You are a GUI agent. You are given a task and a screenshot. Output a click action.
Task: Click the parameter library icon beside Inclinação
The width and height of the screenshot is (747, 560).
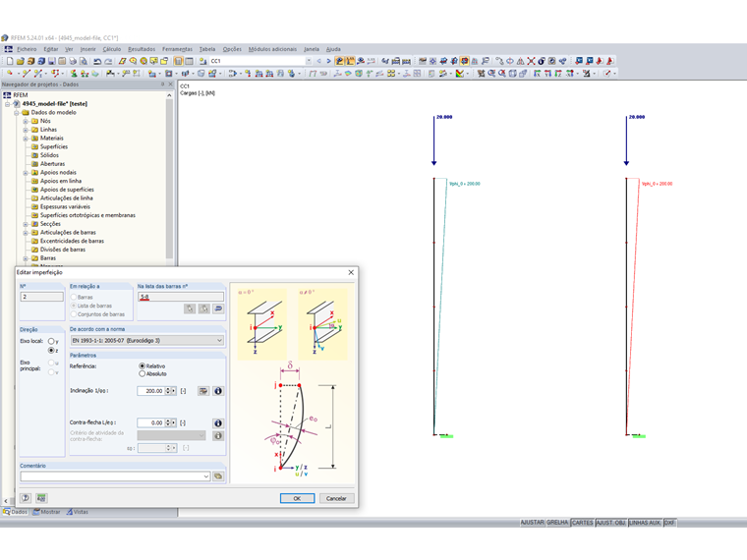203,391
